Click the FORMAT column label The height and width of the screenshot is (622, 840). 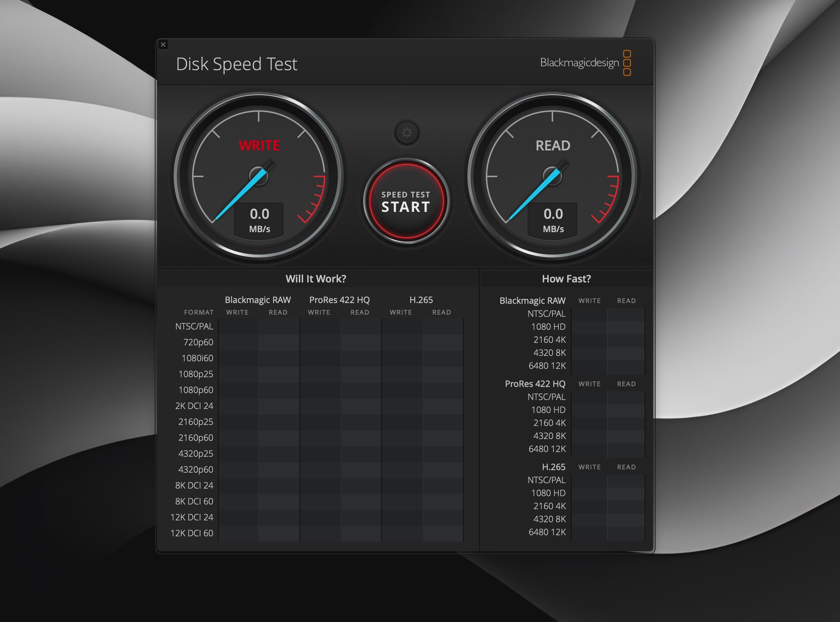[199, 312]
